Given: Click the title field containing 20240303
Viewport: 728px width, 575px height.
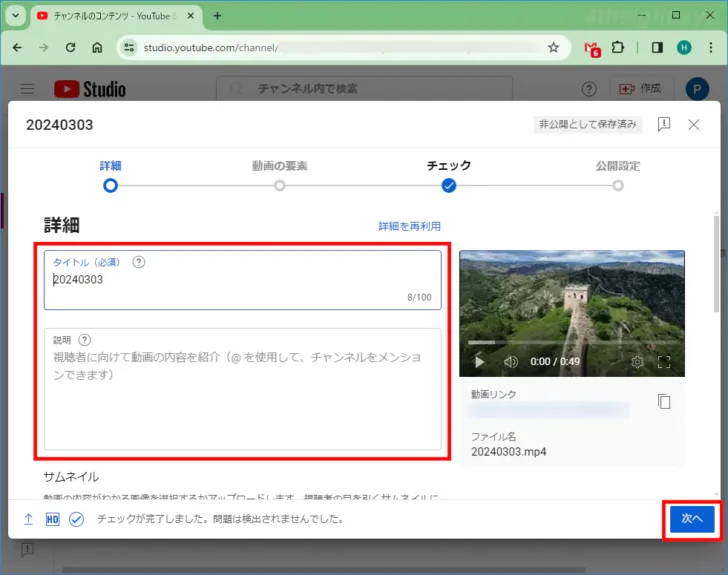Looking at the screenshot, I should click(x=242, y=280).
